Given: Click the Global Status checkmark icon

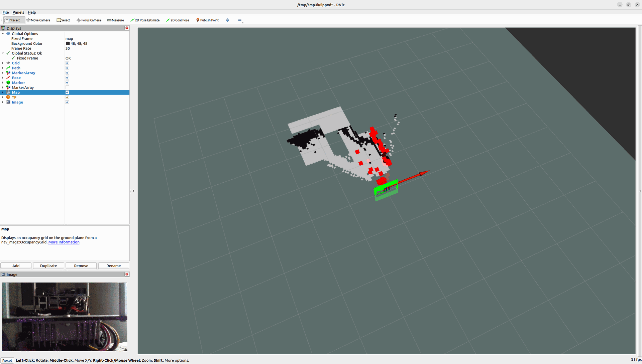Looking at the screenshot, I should click(x=8, y=53).
